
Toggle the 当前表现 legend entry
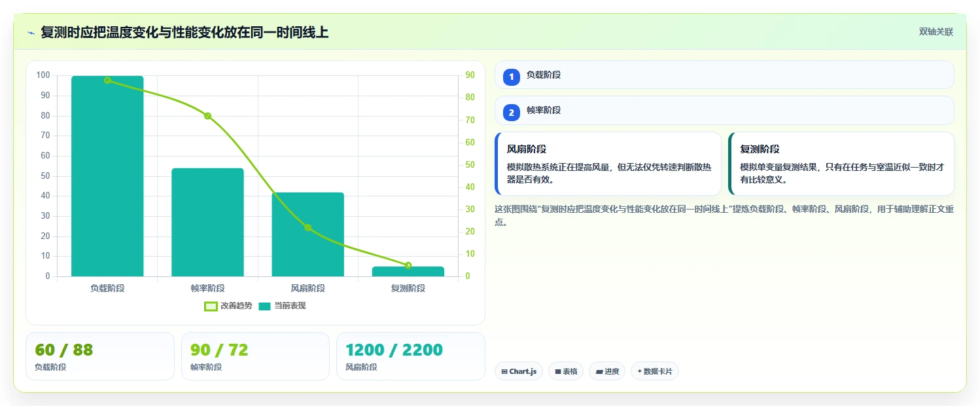[x=282, y=306]
